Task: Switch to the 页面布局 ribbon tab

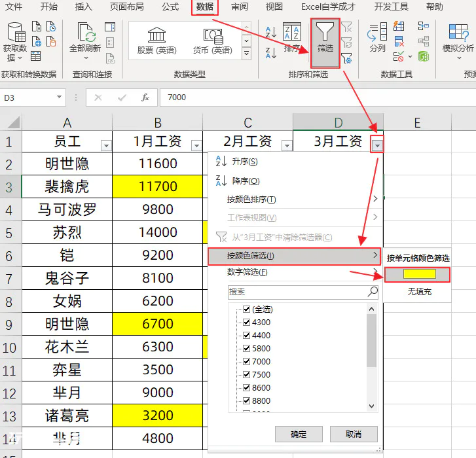Action: tap(126, 7)
